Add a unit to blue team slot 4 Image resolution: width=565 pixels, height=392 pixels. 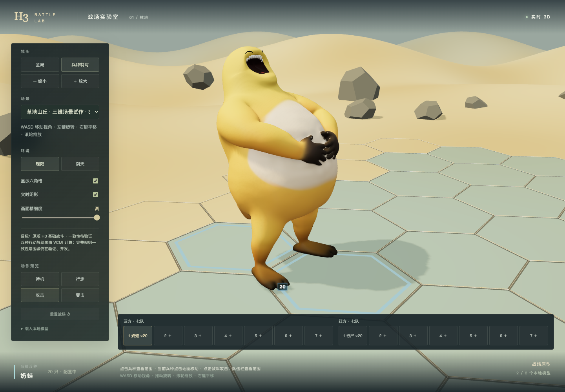pos(228,336)
